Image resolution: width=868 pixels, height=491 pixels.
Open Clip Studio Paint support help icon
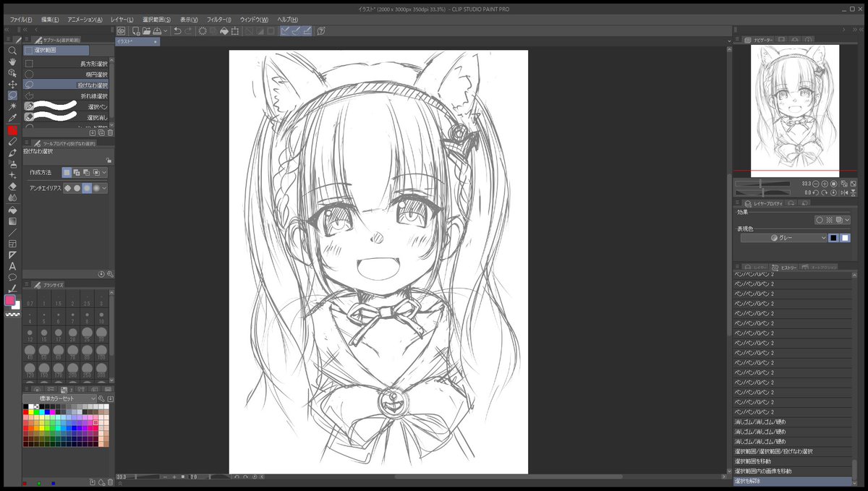pos(321,31)
